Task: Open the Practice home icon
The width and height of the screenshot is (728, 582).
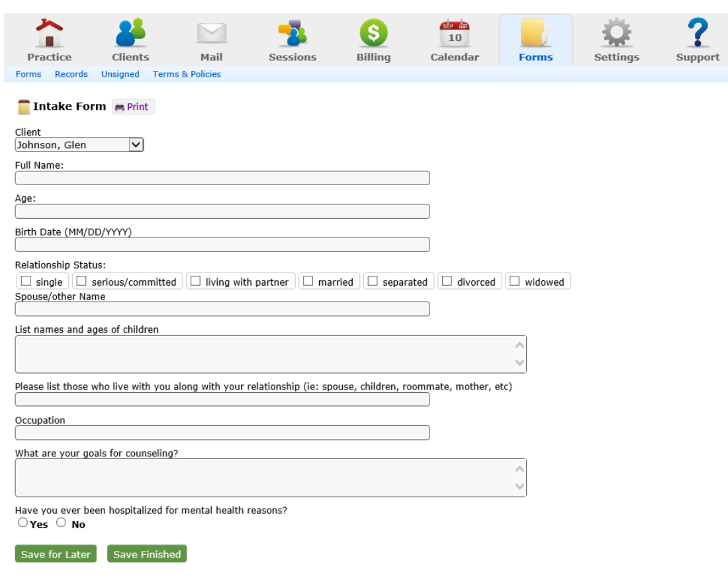Action: coord(49,33)
